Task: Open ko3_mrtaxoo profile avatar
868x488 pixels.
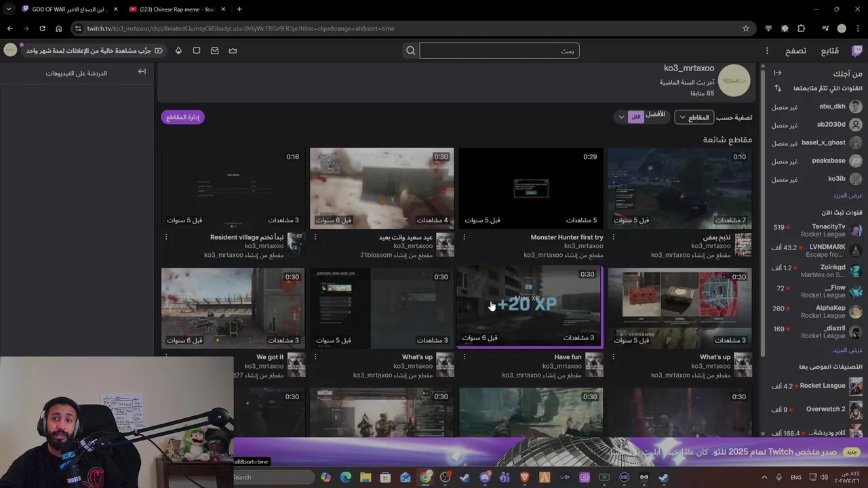Action: pos(734,81)
